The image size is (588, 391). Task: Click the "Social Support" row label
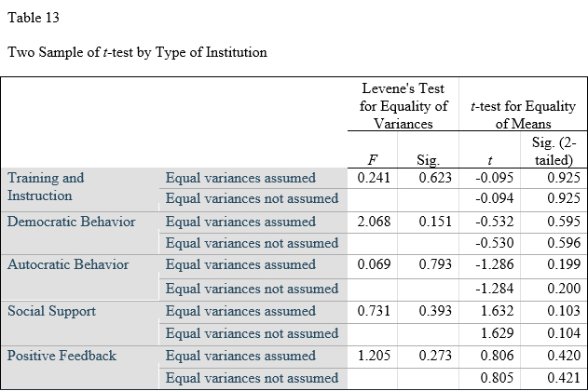52,311
